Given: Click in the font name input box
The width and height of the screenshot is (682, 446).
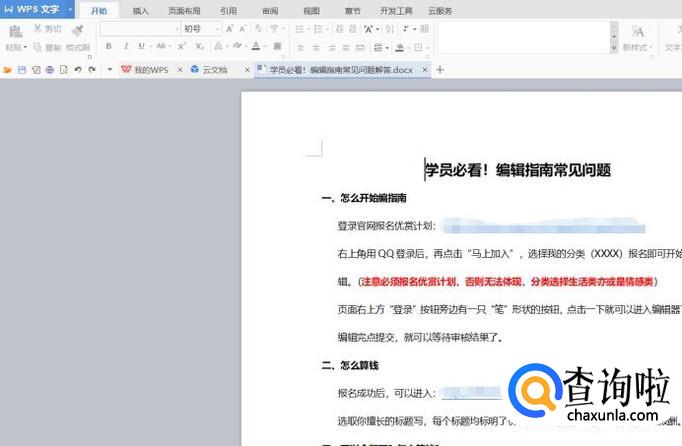Looking at the screenshot, I should [133, 29].
